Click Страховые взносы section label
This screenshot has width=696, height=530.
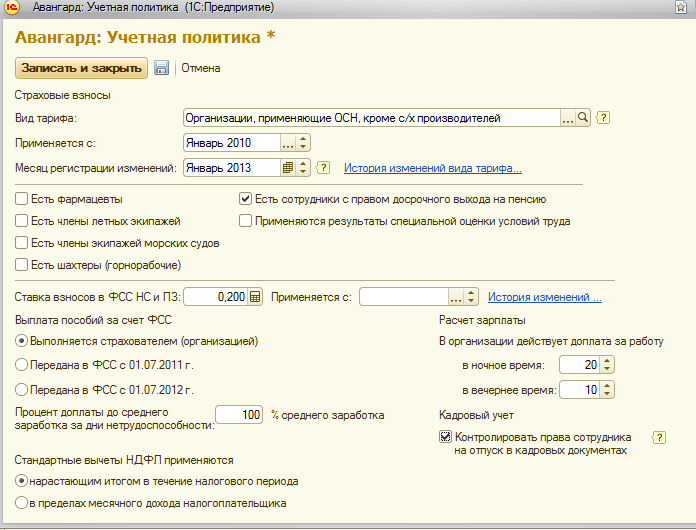(63, 95)
